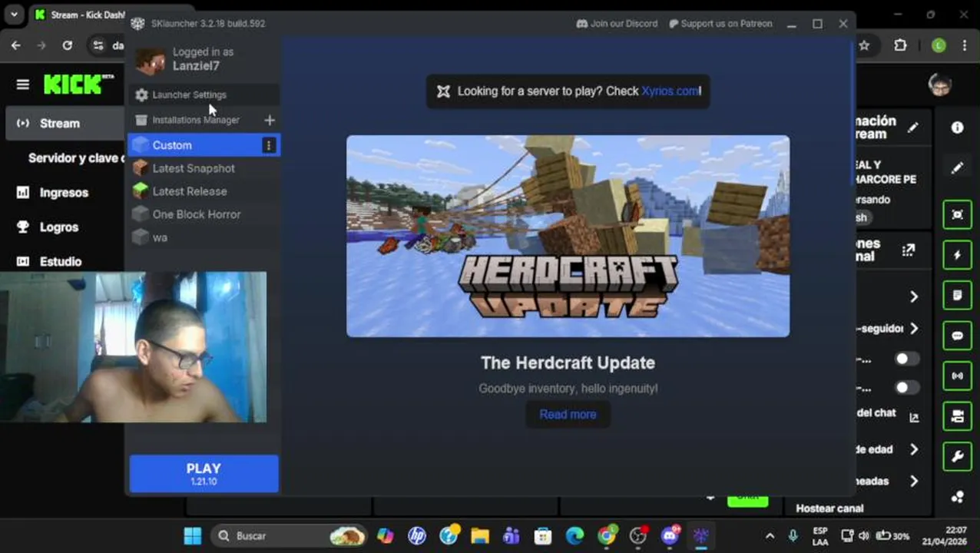980x553 pixels.
Task: Open Chrome three-dot menu
Action: coord(965,46)
